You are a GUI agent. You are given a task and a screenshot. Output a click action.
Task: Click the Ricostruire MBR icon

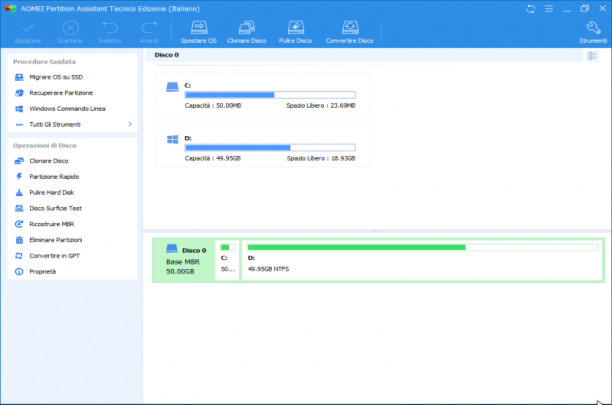19,224
